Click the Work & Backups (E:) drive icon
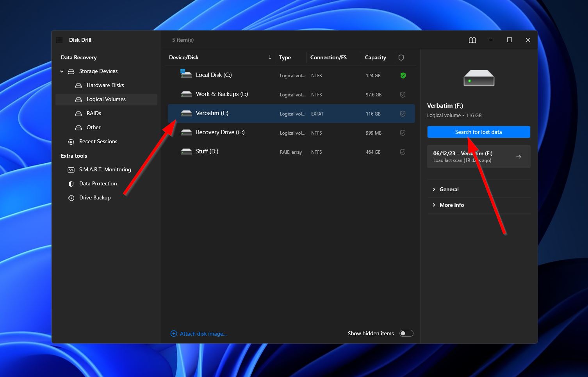This screenshot has height=377, width=588. click(x=186, y=94)
